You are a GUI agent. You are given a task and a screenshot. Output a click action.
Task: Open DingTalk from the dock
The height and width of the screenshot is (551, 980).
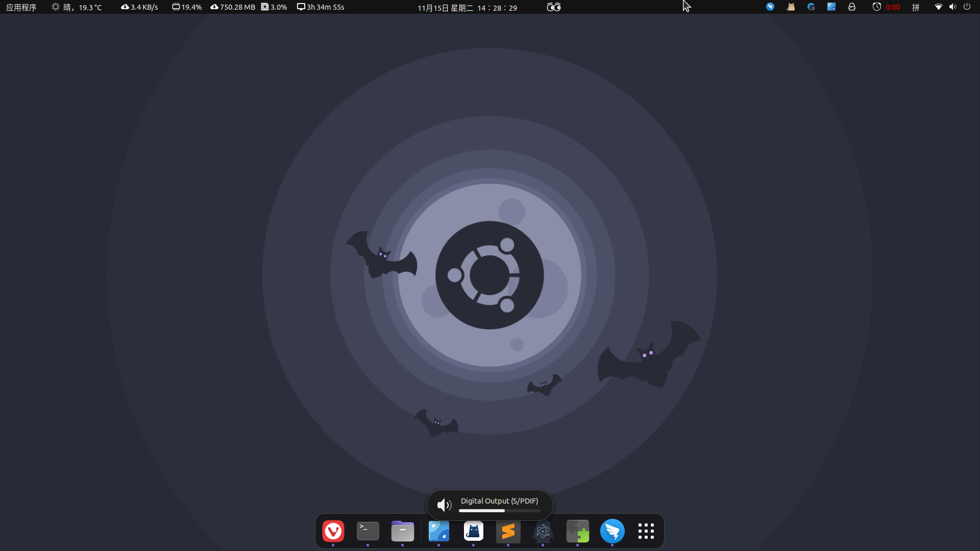[x=612, y=531]
